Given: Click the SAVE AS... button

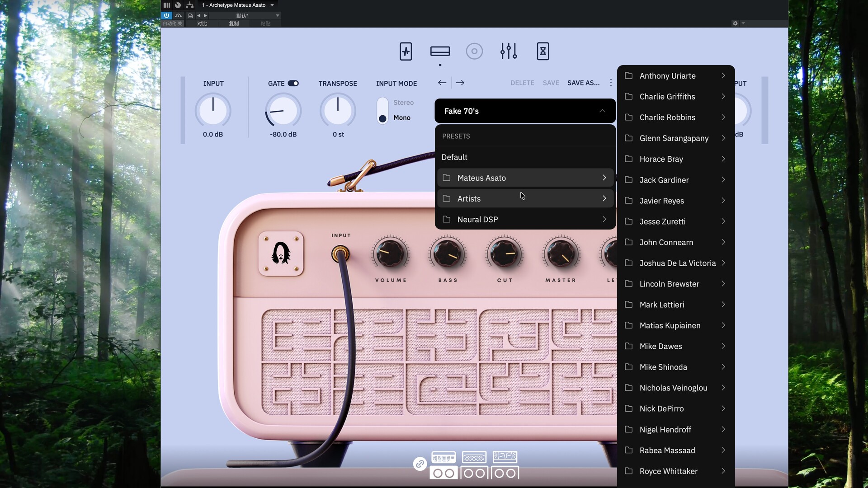Looking at the screenshot, I should coord(583,83).
